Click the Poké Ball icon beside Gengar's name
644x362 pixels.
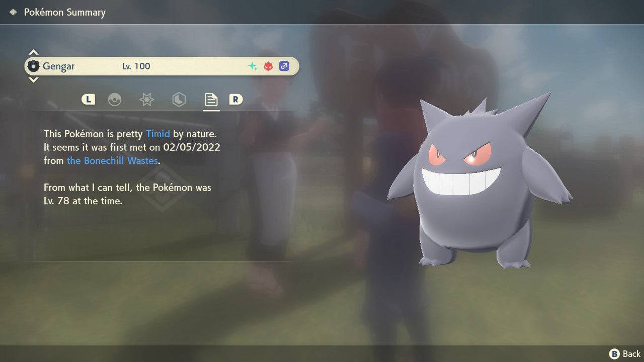(35, 66)
